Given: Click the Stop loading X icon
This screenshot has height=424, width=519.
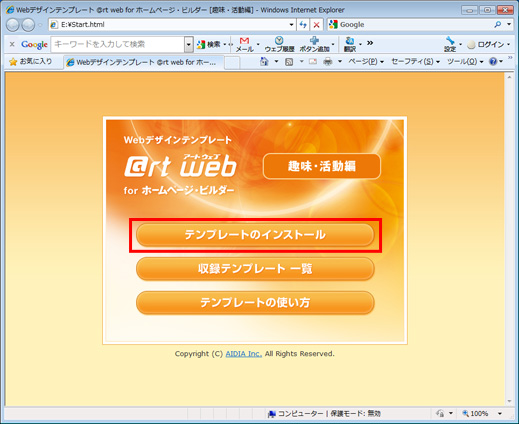Looking at the screenshot, I should tap(317, 25).
